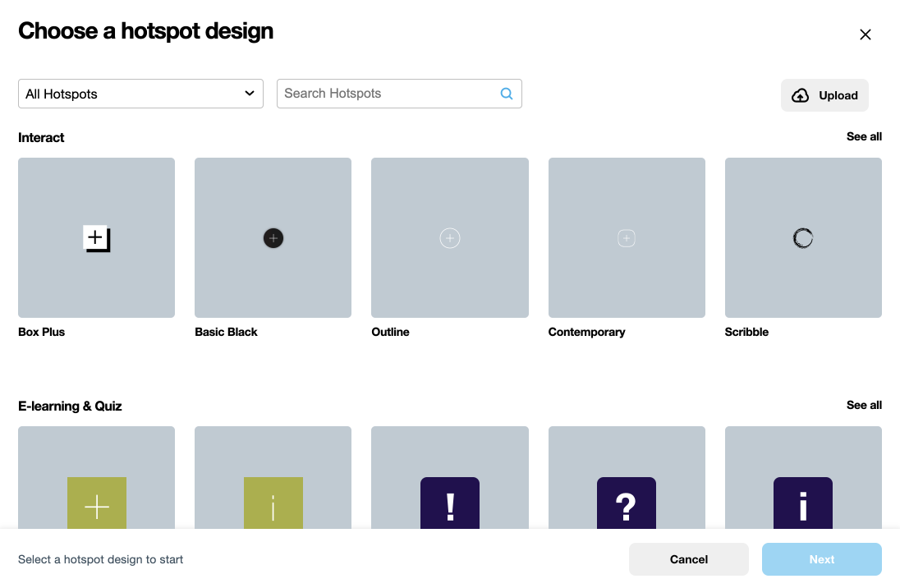The width and height of the screenshot is (900, 588).
Task: Select the olive green plus hotspot
Action: click(97, 504)
